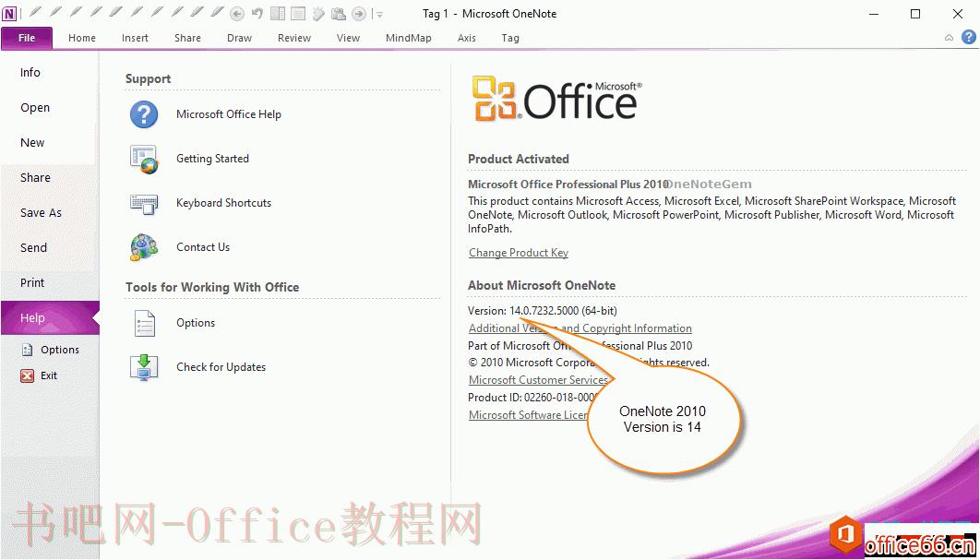
Task: Open Options under Tools for Working With Office
Action: [173, 323]
